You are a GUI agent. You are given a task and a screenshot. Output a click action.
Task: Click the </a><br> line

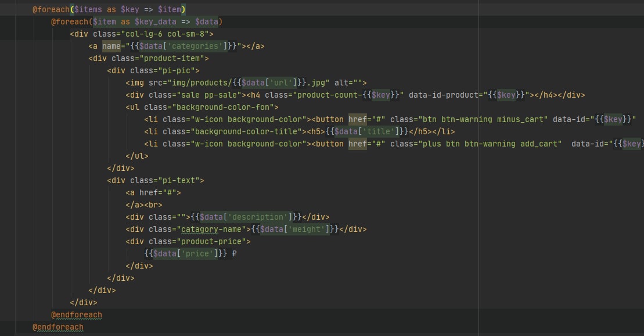click(x=144, y=205)
